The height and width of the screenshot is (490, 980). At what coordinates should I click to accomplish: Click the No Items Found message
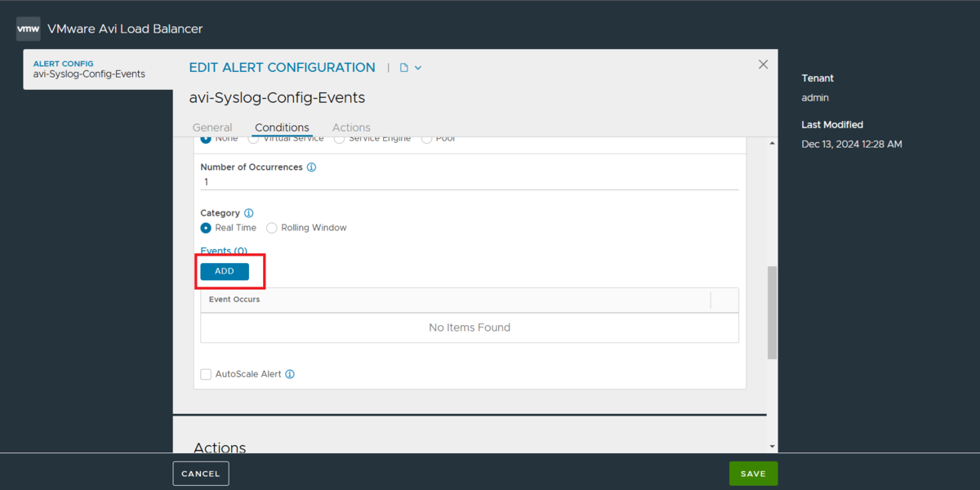point(470,327)
